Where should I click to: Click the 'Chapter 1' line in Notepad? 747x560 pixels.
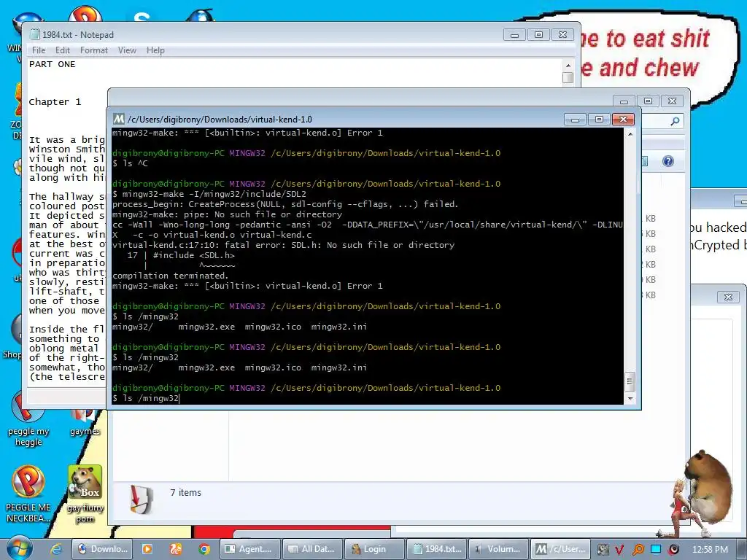coord(55,102)
